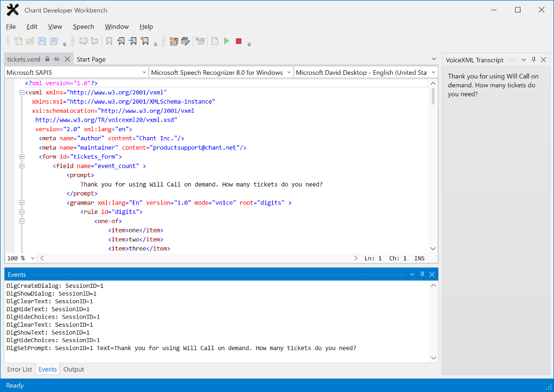Collapse the field event_count node
This screenshot has height=392, width=554.
click(x=22, y=166)
